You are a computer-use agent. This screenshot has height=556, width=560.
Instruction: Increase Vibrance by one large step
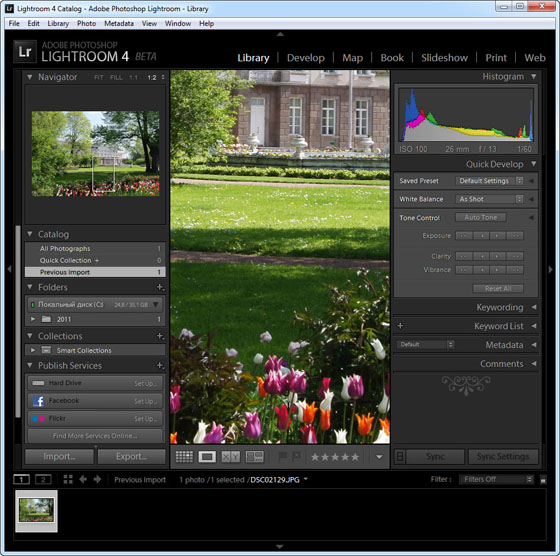coord(515,270)
